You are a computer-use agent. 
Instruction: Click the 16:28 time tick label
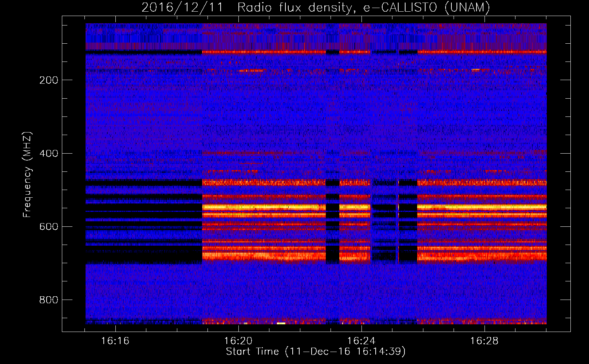pos(484,341)
